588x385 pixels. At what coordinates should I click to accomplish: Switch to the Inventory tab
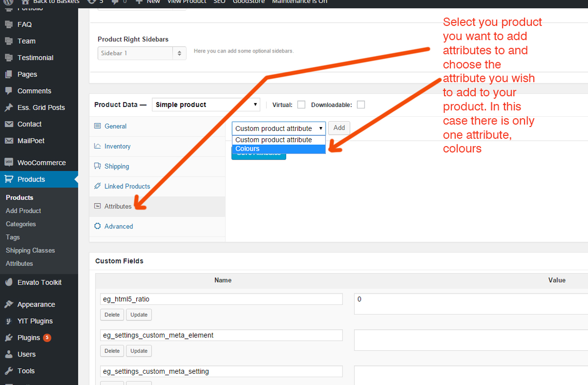point(117,146)
